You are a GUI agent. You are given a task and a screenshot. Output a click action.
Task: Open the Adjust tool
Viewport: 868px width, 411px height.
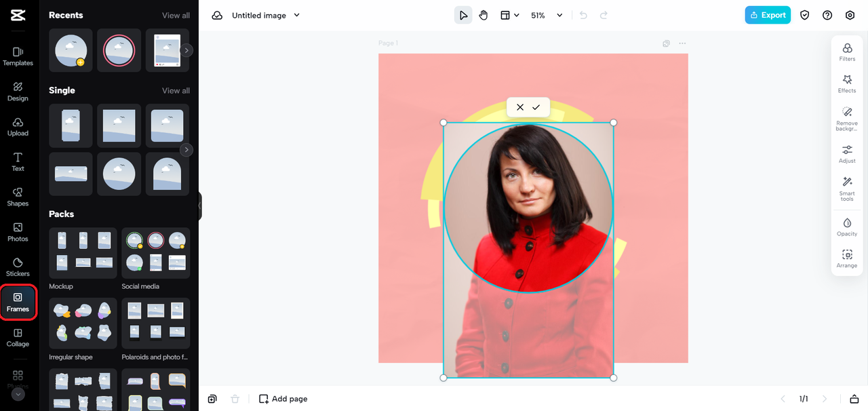(x=847, y=154)
